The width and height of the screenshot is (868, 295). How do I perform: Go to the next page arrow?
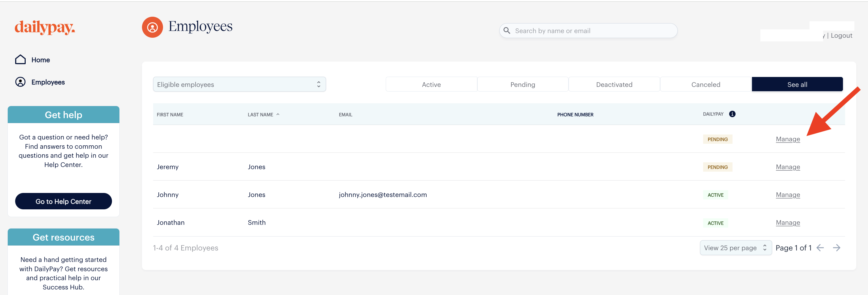[x=837, y=247]
